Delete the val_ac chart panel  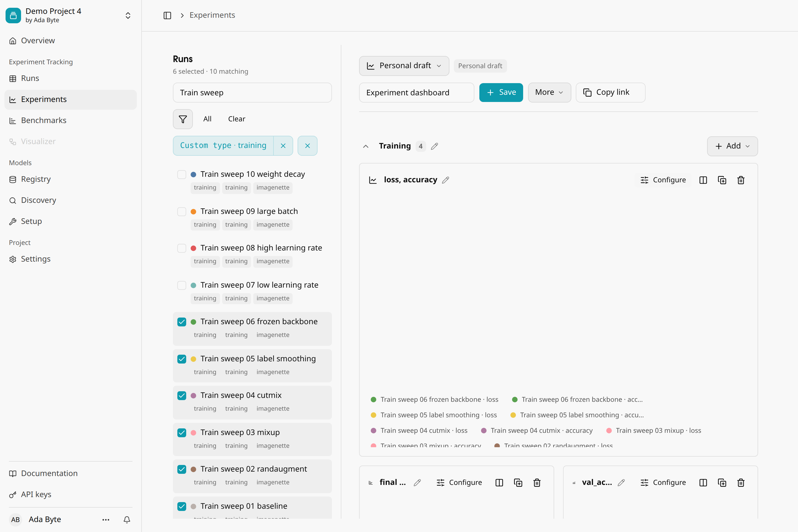pos(741,482)
